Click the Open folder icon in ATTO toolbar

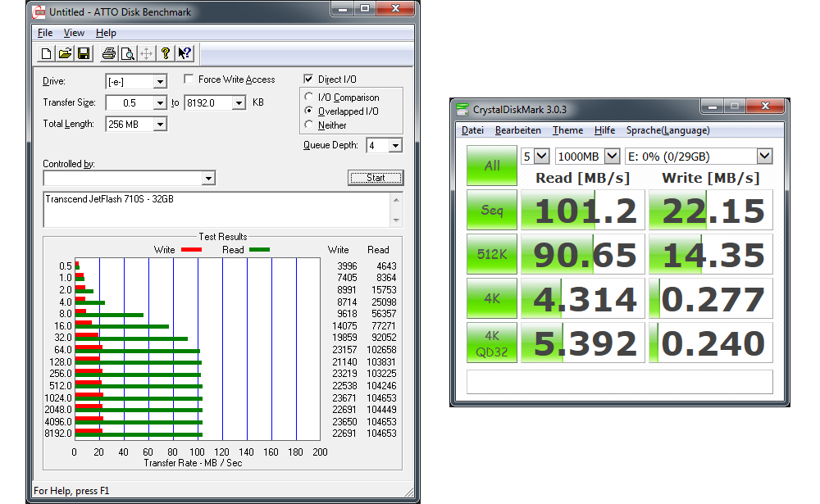click(x=65, y=53)
